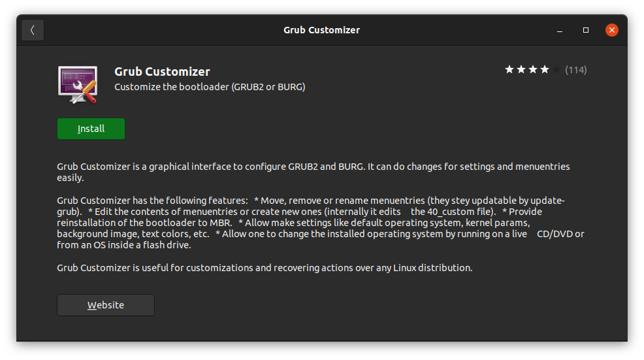Select the third rating star
This screenshot has width=644, height=360.
click(533, 69)
